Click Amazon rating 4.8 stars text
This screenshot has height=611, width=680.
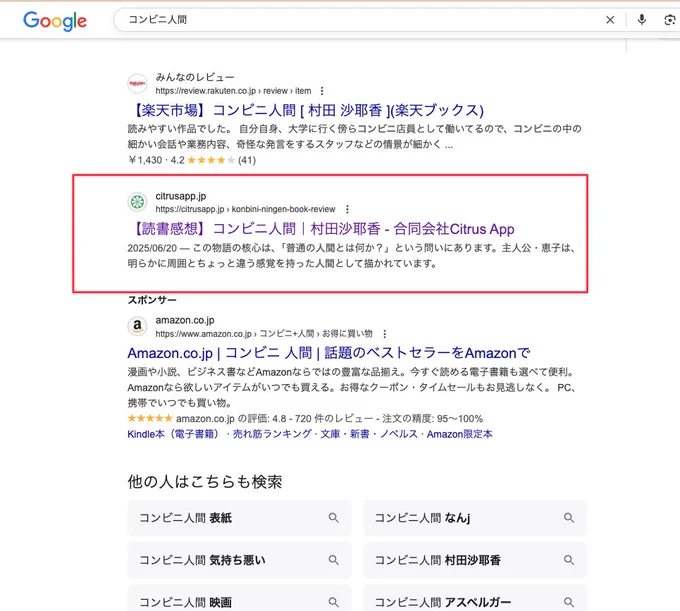[305, 419]
